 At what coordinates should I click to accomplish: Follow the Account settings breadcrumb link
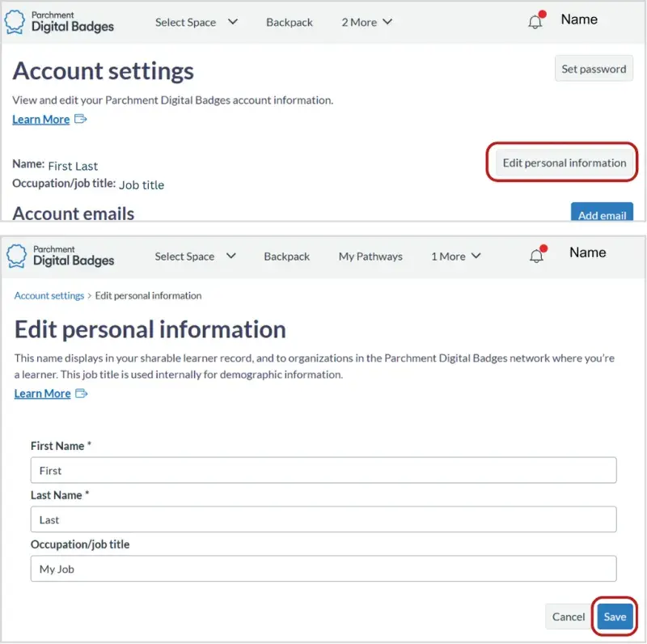[49, 295]
